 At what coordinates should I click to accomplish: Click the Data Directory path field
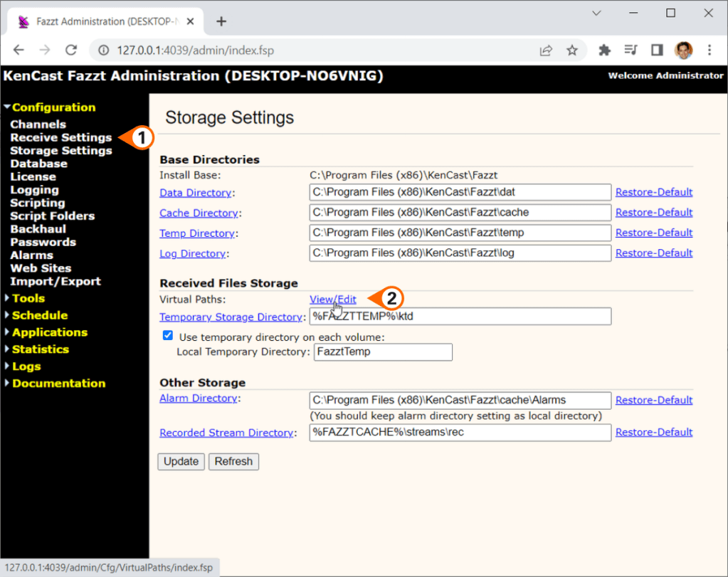click(x=460, y=192)
